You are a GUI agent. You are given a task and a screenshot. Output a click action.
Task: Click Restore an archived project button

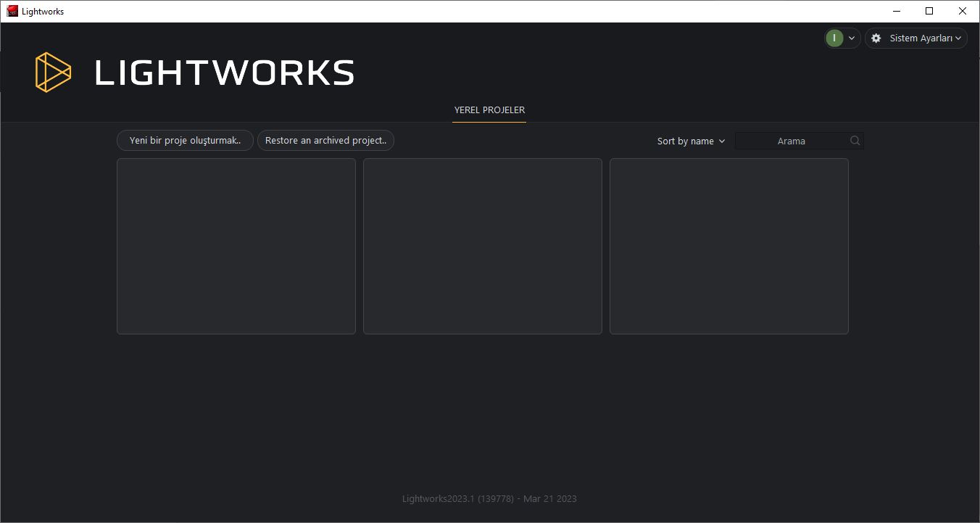(325, 141)
